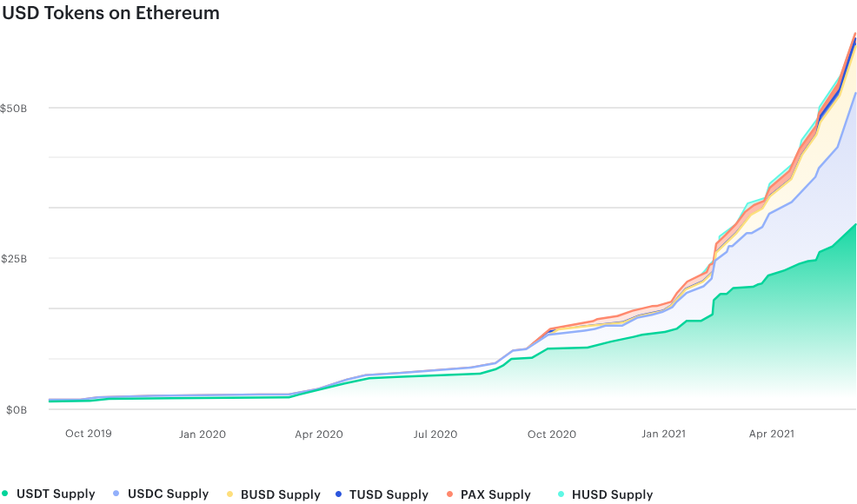Click the 'USD Tokens on Ethereum' chart title
857x504 pixels.
point(110,14)
